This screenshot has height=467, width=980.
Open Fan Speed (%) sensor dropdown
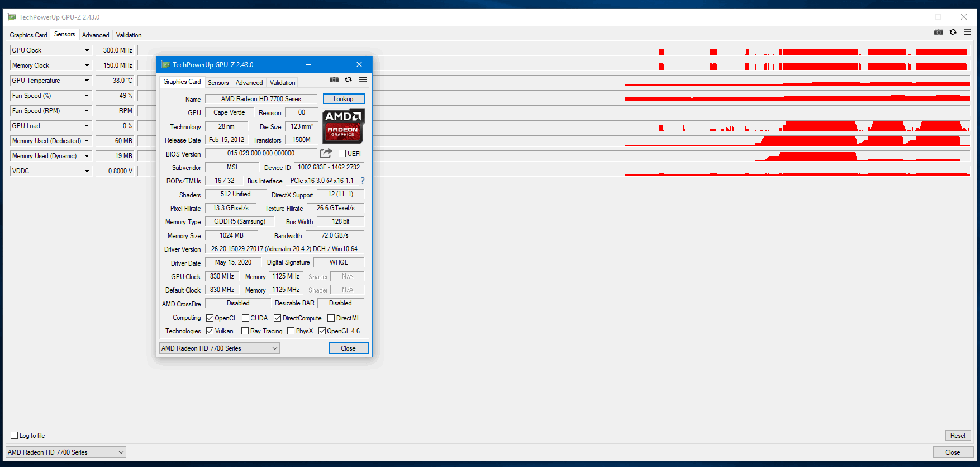pos(87,96)
